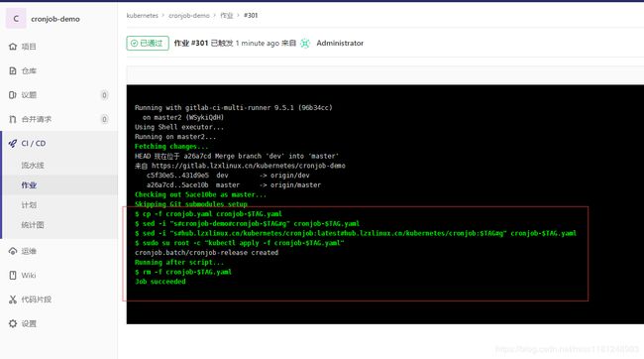Click the 代码片段 scissors icon
Image resolution: width=644 pixels, height=359 pixels.
click(x=13, y=299)
